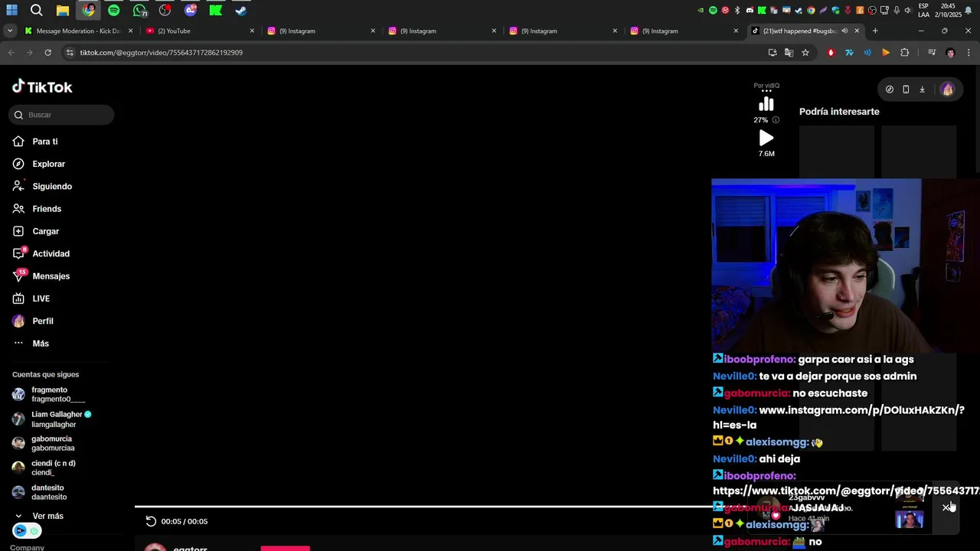Open Spotify from the taskbar
The image size is (980, 551).
pos(114,10)
